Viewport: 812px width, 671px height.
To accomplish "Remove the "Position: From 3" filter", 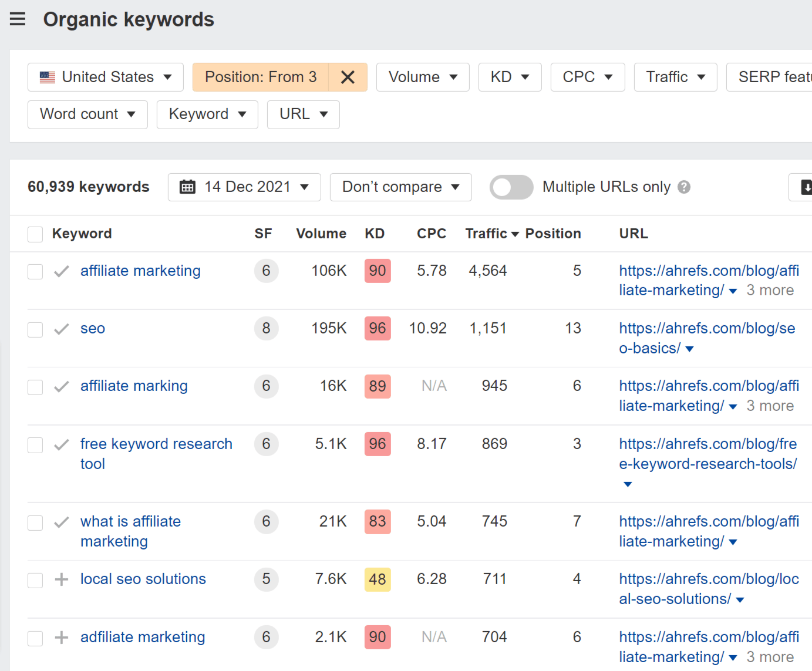I will tap(348, 77).
